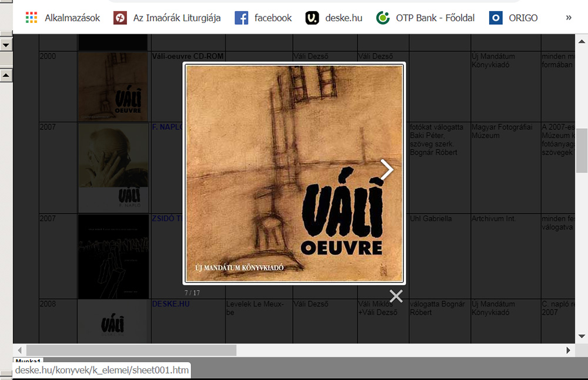This screenshot has width=588, height=380.
Task: Open the deske.hu bookmark
Action: pos(334,18)
